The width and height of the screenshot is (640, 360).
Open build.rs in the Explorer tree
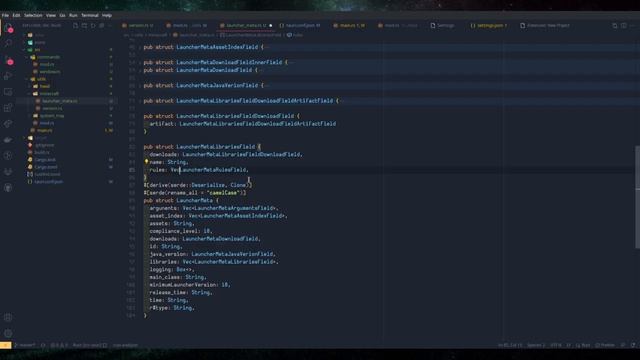coord(42,153)
